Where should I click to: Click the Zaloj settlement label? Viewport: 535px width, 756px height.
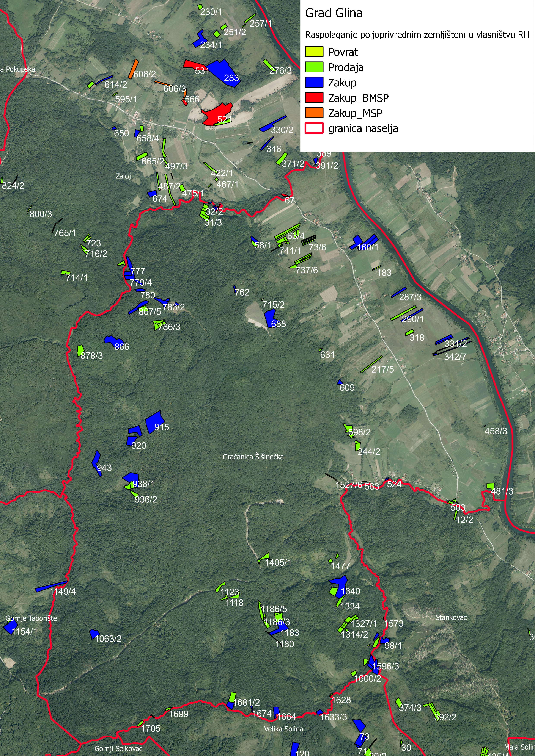click(x=123, y=176)
